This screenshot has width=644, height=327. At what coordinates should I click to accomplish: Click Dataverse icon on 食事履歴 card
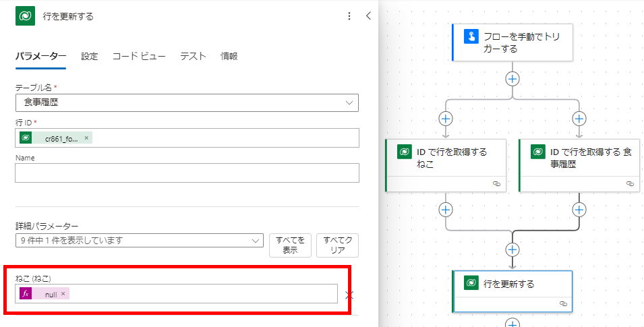(x=537, y=152)
